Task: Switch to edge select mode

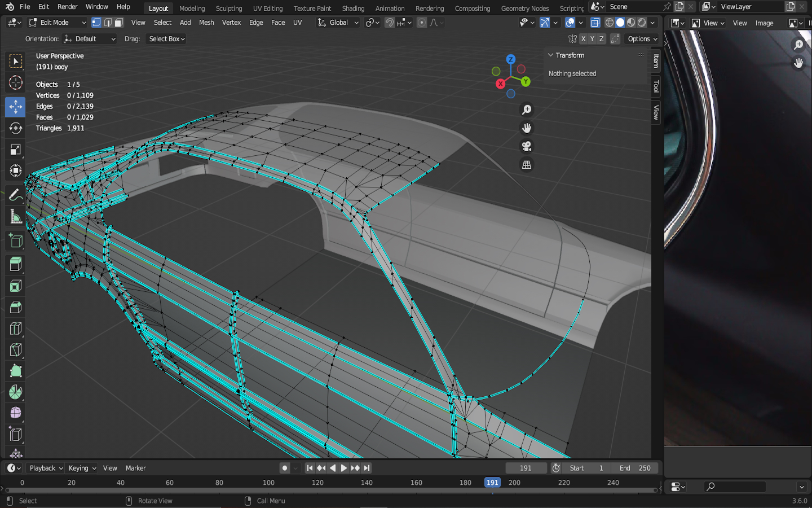Action: [x=108, y=23]
